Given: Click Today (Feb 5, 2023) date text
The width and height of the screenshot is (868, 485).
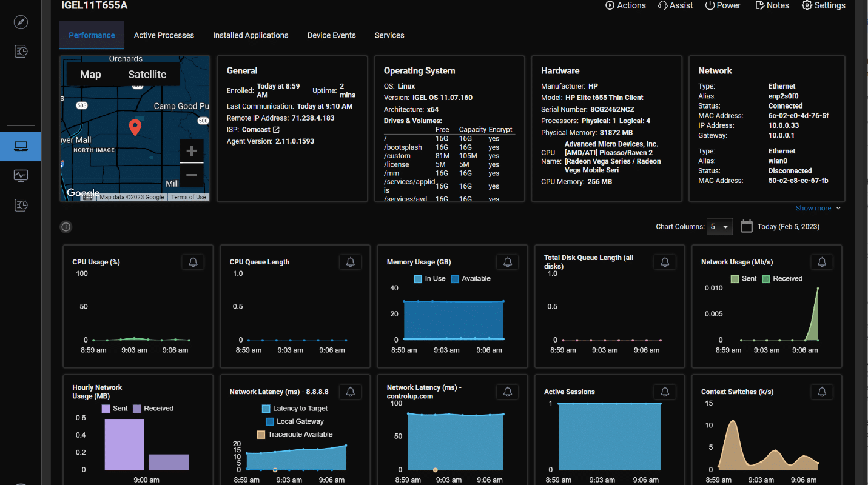Looking at the screenshot, I should click(x=789, y=227).
